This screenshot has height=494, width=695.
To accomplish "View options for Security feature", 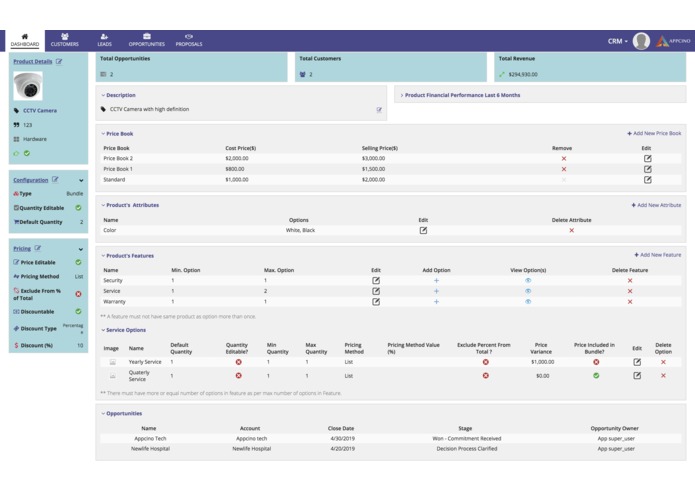I will (x=528, y=280).
